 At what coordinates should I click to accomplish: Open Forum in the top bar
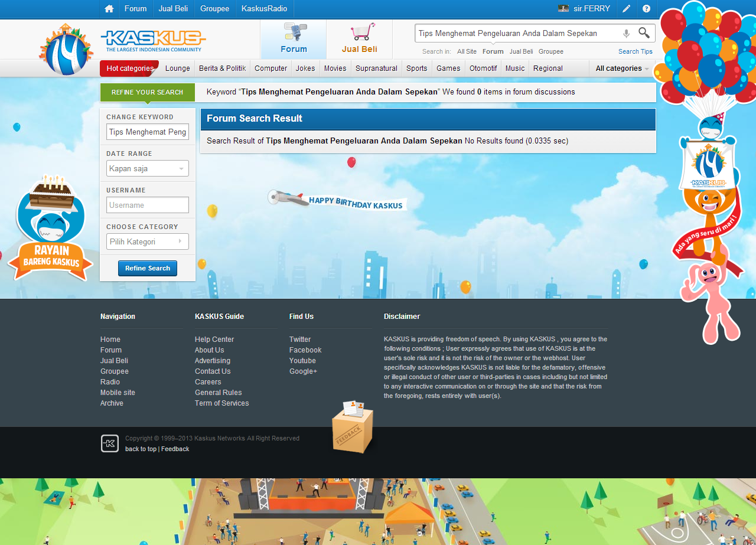[136, 9]
